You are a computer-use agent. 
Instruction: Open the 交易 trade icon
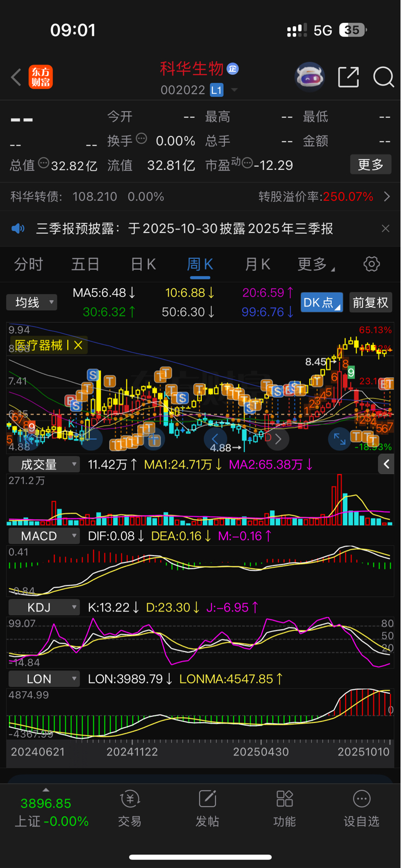click(x=130, y=809)
